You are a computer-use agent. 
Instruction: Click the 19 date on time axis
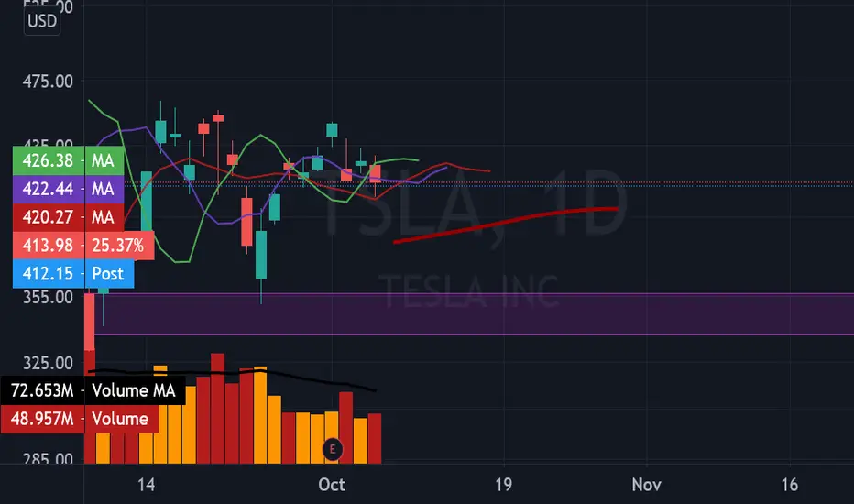tap(504, 485)
